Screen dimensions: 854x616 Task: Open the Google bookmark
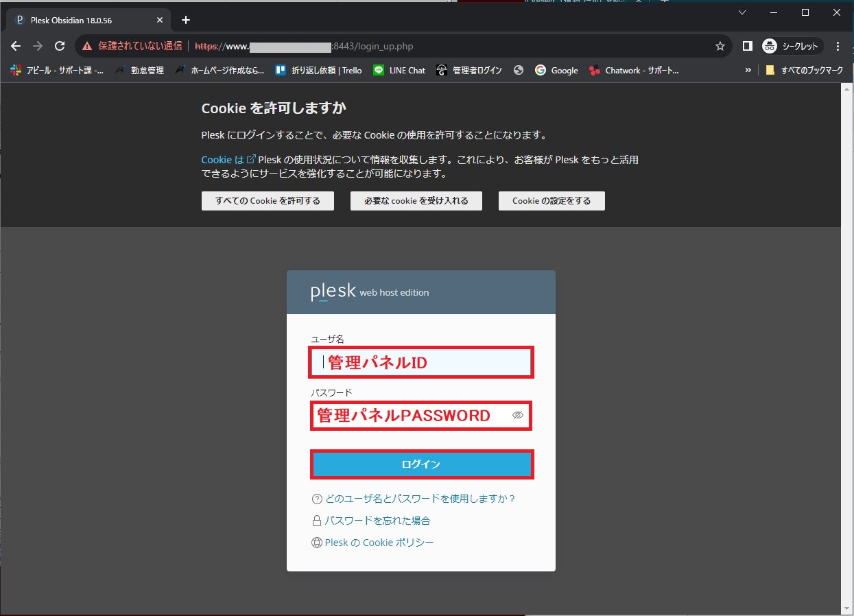556,70
